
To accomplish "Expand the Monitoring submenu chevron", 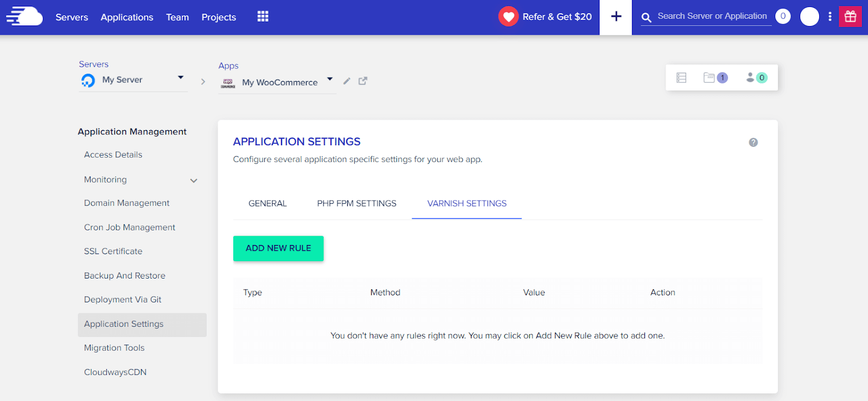I will pyautogui.click(x=194, y=180).
